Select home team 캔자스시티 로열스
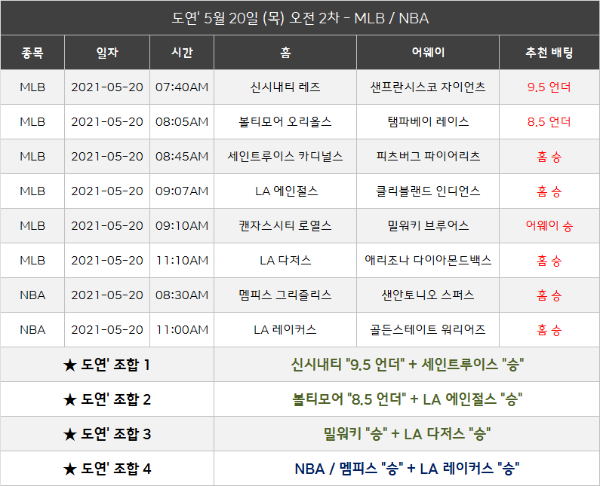 (285, 226)
